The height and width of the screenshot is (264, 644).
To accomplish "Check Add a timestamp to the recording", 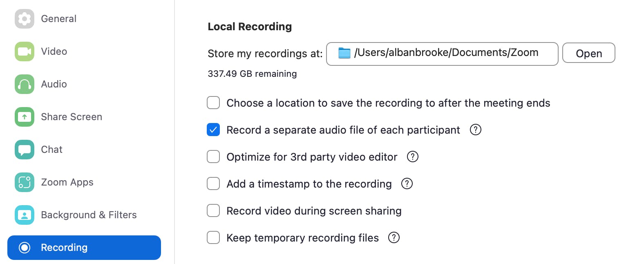I will coord(213,183).
